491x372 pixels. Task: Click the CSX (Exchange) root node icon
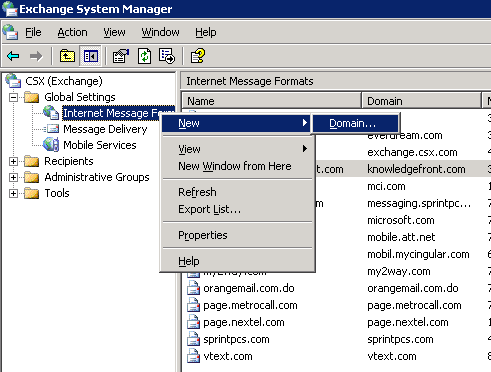point(13,81)
